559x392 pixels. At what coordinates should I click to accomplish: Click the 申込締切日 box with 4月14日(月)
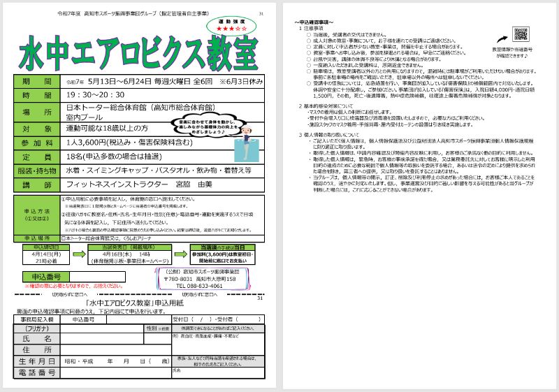click(x=46, y=254)
